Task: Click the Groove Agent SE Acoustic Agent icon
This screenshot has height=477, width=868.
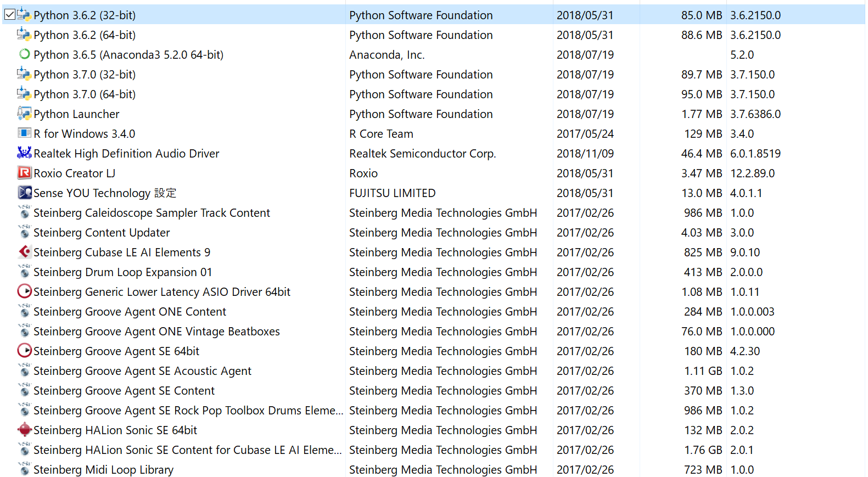Action: (24, 371)
